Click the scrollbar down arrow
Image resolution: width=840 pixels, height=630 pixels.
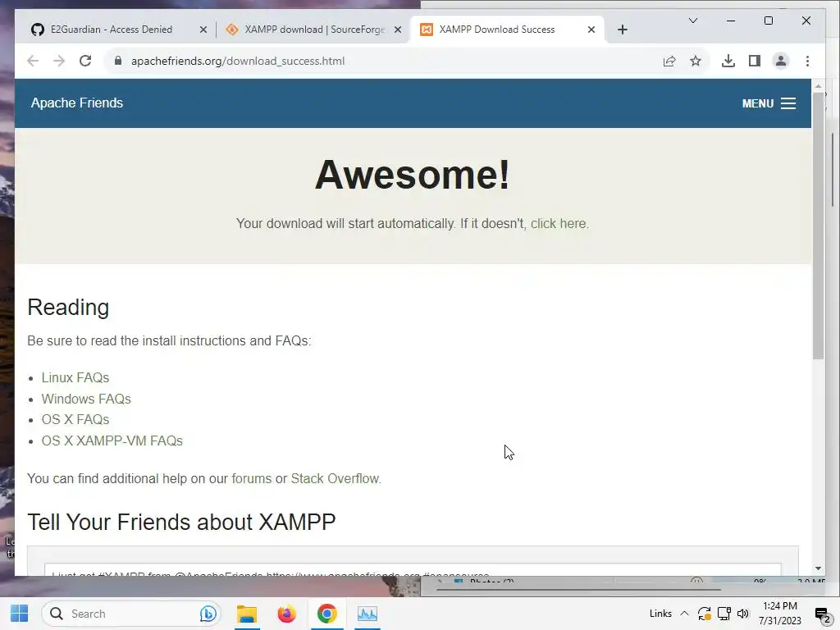pos(818,568)
